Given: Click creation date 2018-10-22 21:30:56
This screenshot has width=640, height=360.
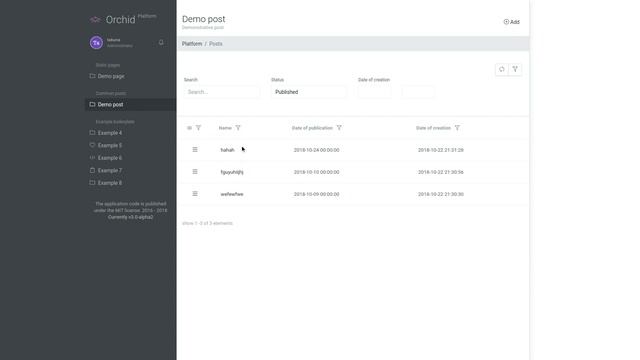Looking at the screenshot, I should (440, 172).
